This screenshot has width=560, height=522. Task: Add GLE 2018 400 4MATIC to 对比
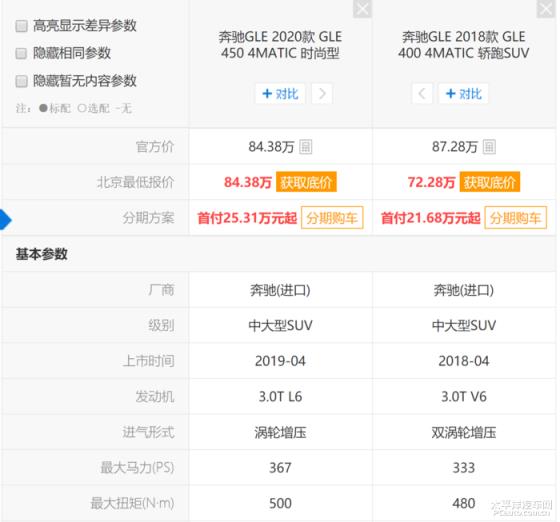point(463,94)
